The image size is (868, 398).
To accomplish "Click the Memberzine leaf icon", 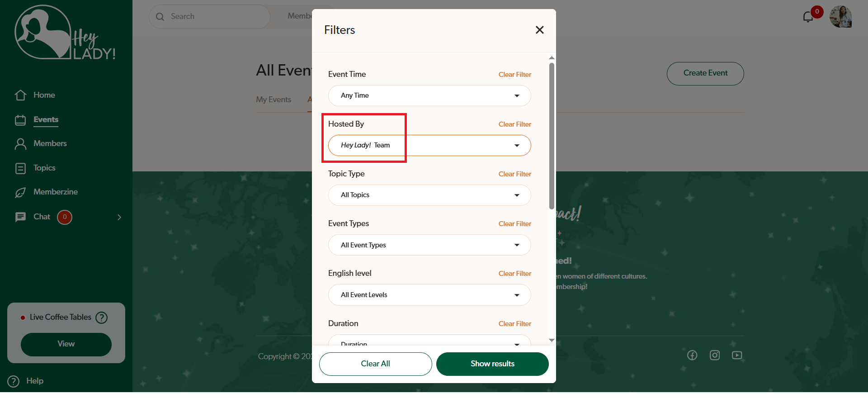I will click(21, 192).
